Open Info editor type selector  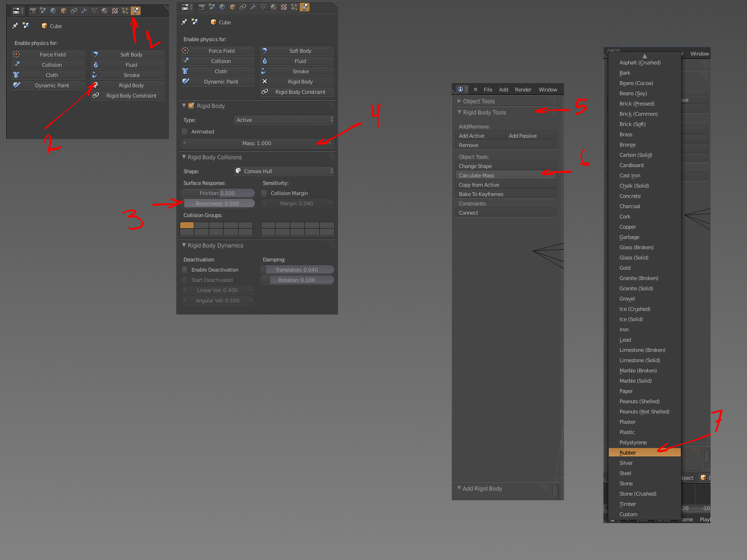point(462,89)
